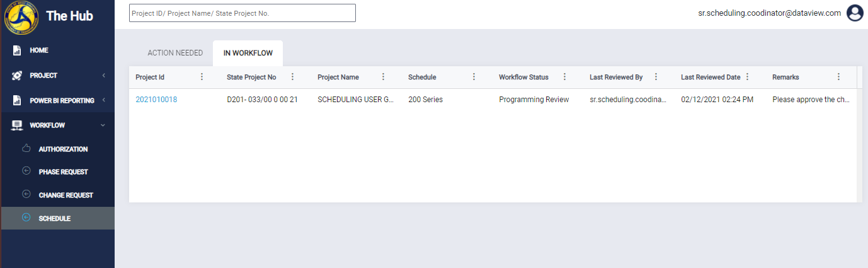
Task: Switch to Action Needed tab
Action: 175,53
